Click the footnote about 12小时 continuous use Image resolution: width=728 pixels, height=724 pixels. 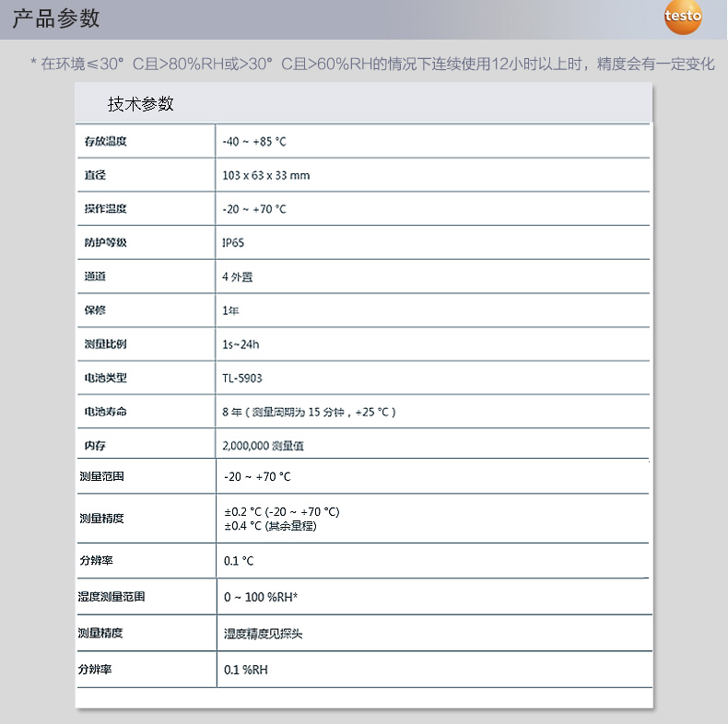click(x=372, y=64)
